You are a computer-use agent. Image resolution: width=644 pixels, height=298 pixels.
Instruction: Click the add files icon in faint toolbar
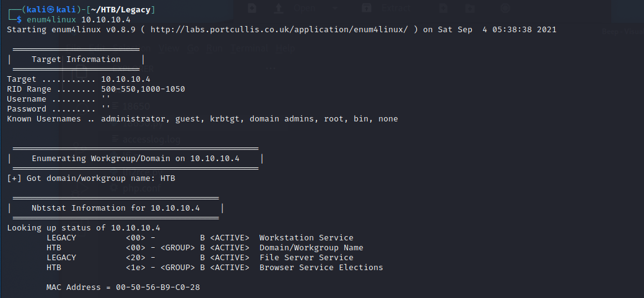click(443, 8)
